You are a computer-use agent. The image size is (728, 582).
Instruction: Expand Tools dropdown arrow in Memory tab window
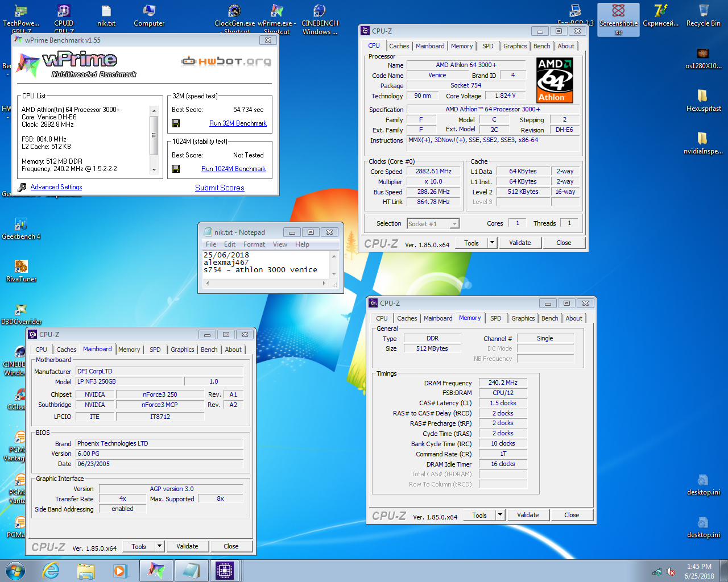(x=500, y=515)
